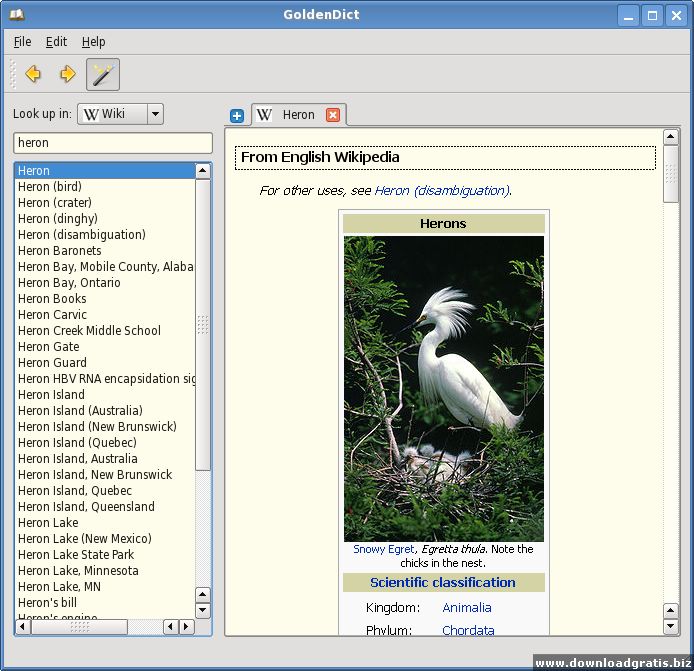The height and width of the screenshot is (671, 694).
Task: Click the article pane bottom scroll-down arrow
Action: (x=671, y=626)
